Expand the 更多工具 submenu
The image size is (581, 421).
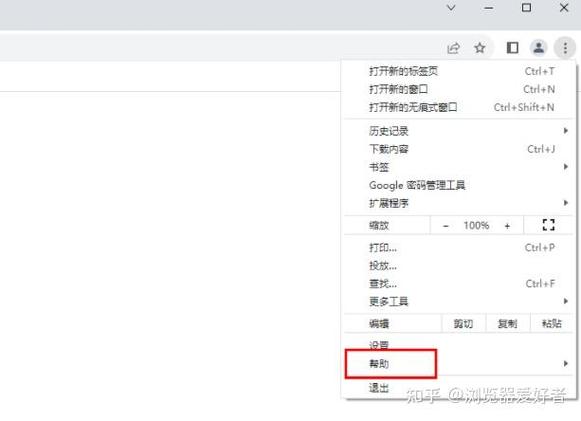(459, 302)
